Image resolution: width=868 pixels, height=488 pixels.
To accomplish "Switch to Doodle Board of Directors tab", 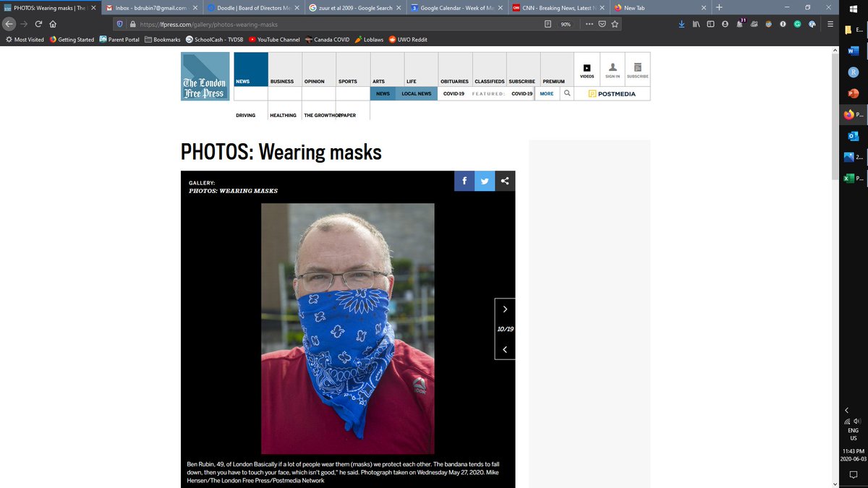I will [x=252, y=7].
